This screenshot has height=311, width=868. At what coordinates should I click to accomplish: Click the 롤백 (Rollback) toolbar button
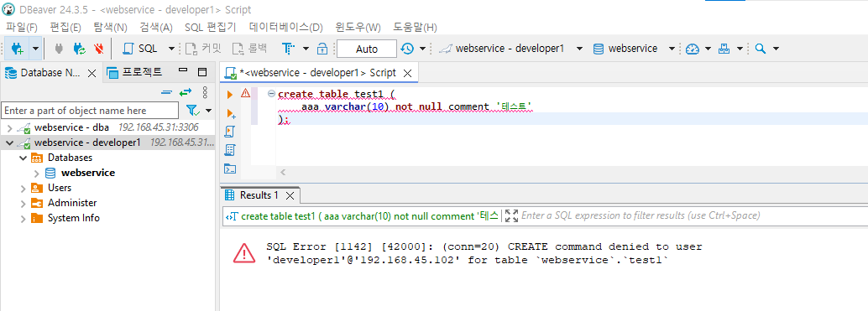coord(250,49)
